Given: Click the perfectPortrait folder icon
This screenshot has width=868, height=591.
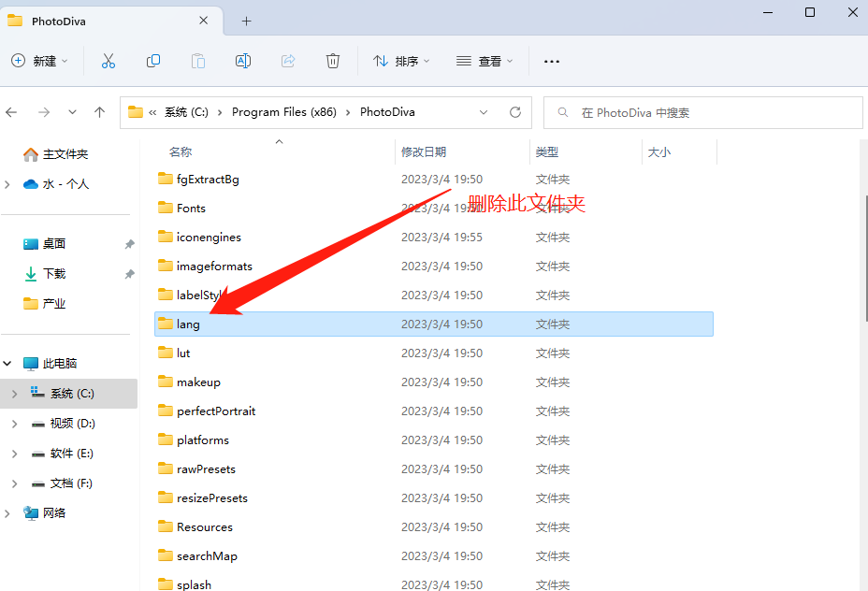Looking at the screenshot, I should click(165, 411).
